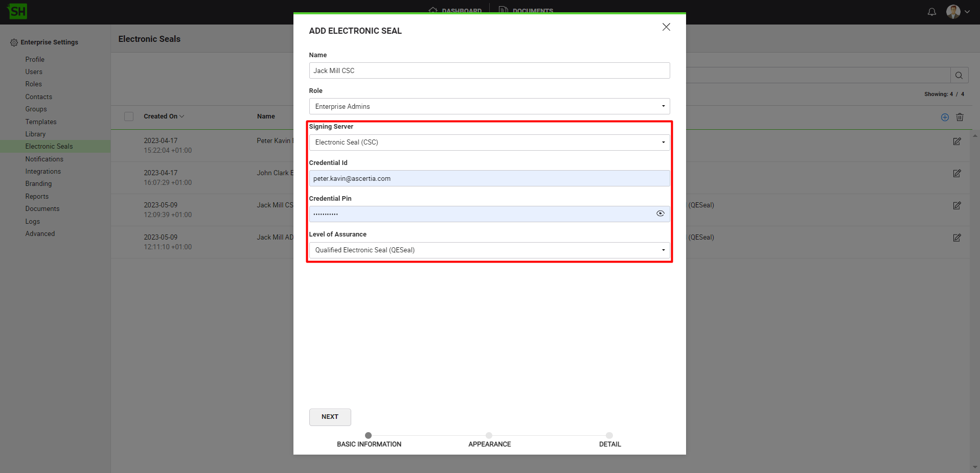Edit the Peter Kavin seal row
Screen dimensions: 980x473
pos(956,141)
